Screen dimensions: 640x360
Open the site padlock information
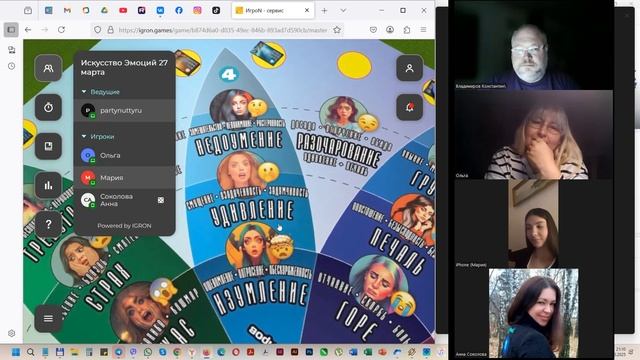tap(110, 30)
